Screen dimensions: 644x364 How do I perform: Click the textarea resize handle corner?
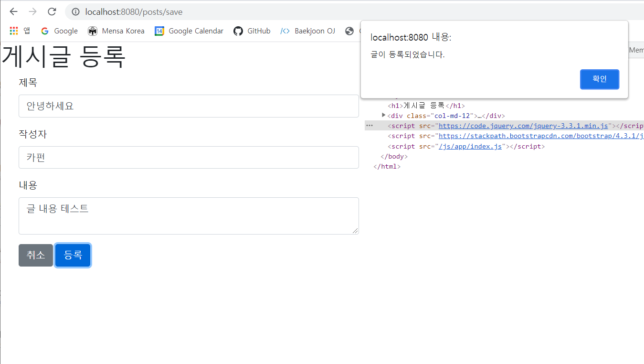coord(355,231)
